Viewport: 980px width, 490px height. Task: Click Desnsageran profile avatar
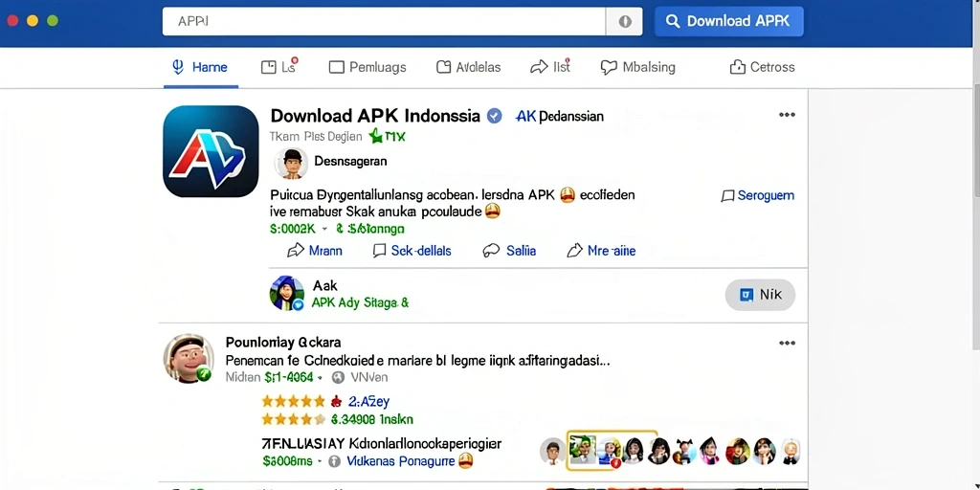coord(291,163)
